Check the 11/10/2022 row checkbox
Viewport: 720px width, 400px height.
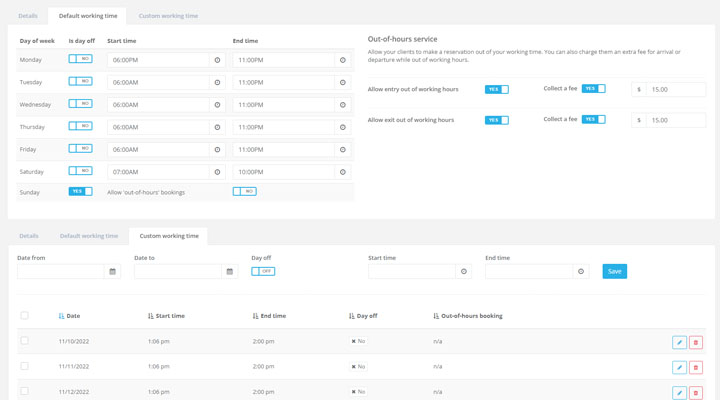click(24, 341)
